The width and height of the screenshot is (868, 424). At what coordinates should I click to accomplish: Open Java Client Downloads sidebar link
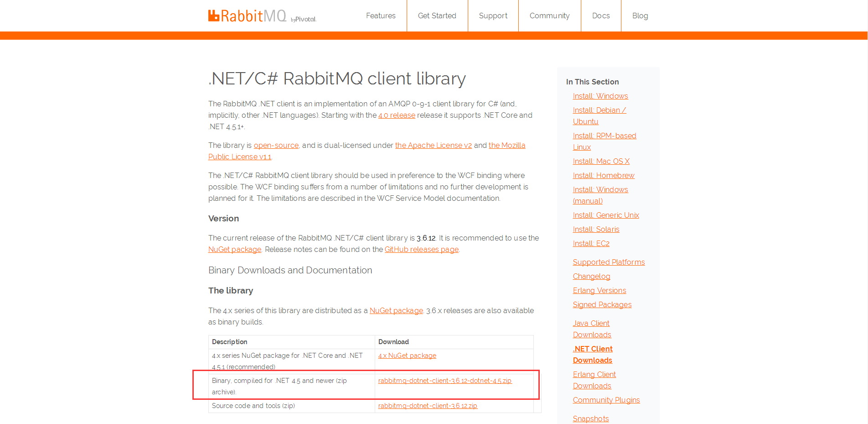click(x=592, y=329)
